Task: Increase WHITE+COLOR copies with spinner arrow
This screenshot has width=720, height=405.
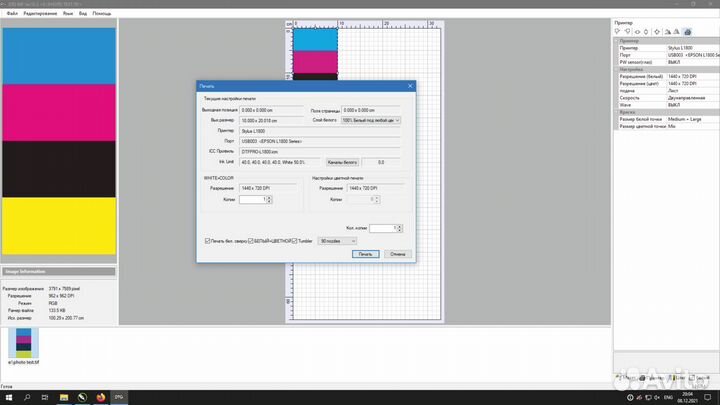Action: (270, 198)
